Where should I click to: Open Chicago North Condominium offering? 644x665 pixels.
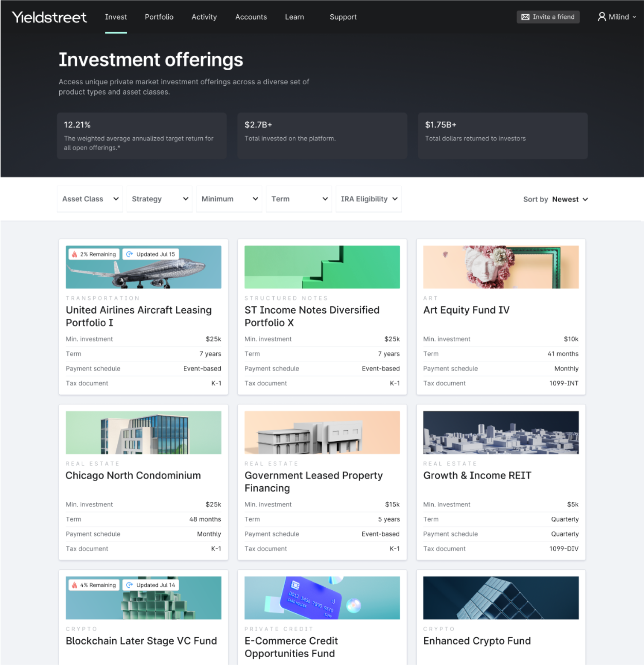(x=133, y=475)
